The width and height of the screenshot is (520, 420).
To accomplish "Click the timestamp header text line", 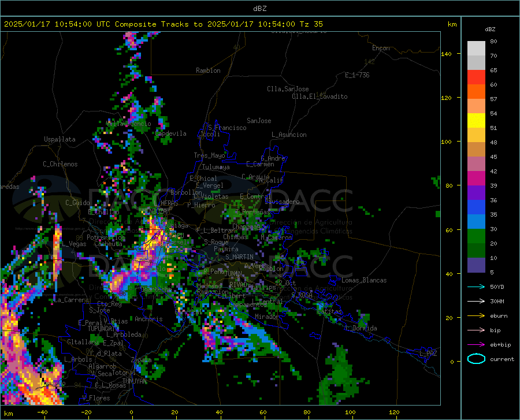I will (x=163, y=24).
